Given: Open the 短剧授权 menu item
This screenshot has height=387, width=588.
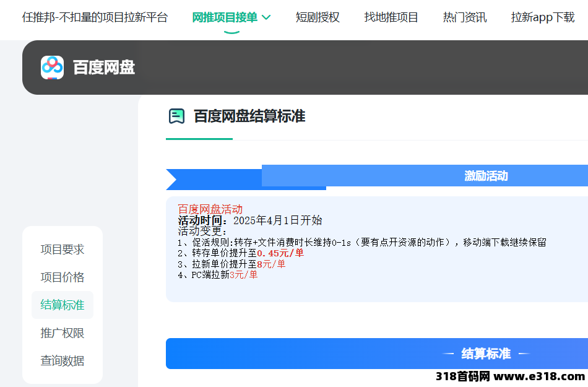Looking at the screenshot, I should pyautogui.click(x=318, y=17).
